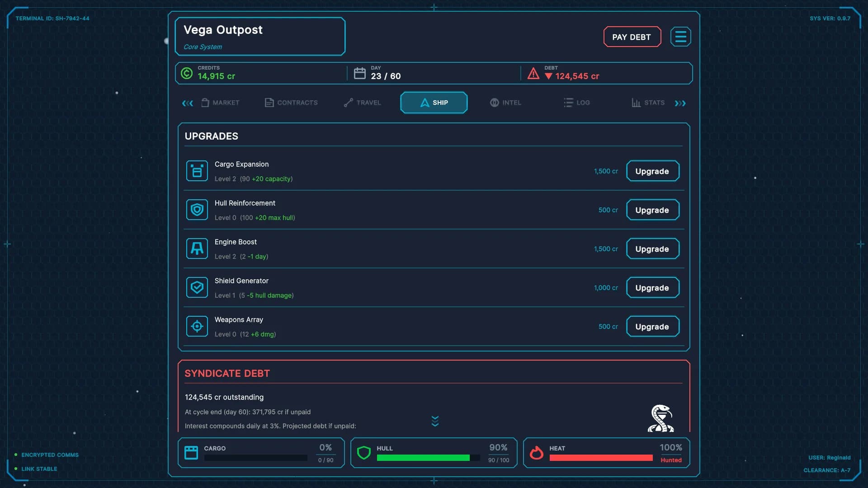Click the 23 / 60 day counter
868x488 pixels.
tap(386, 76)
